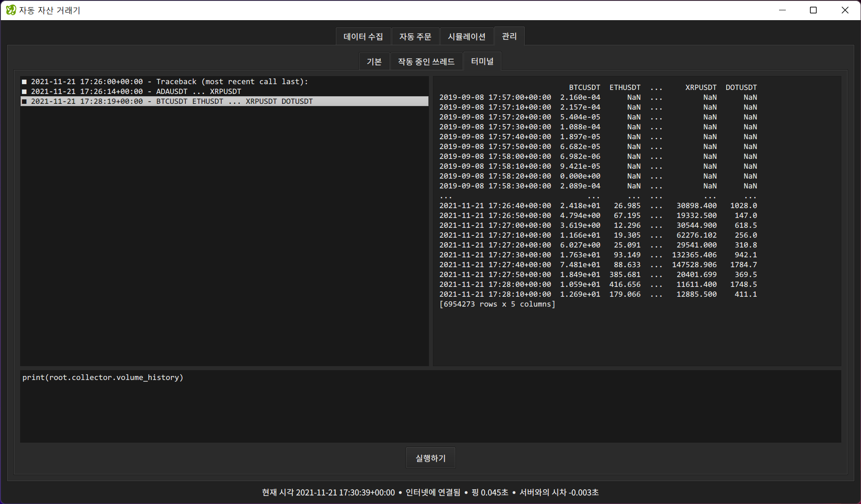
Task: Select the 관리 tab
Action: 509,36
